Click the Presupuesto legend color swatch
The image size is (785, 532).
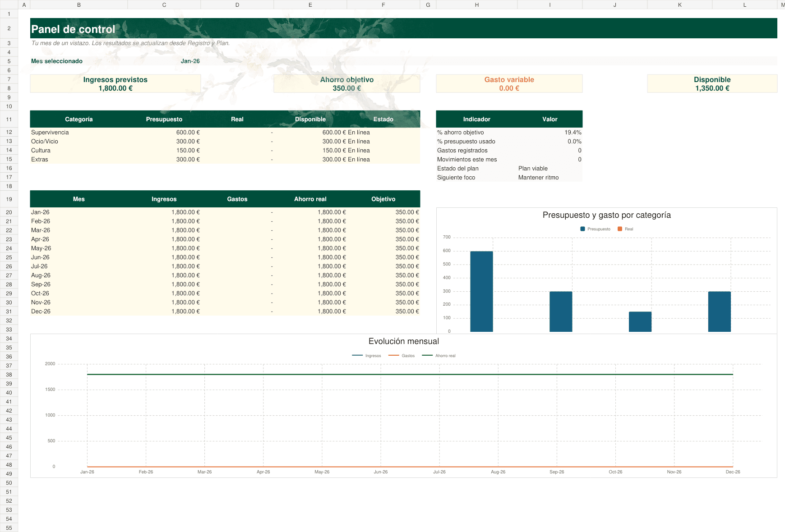coord(582,229)
